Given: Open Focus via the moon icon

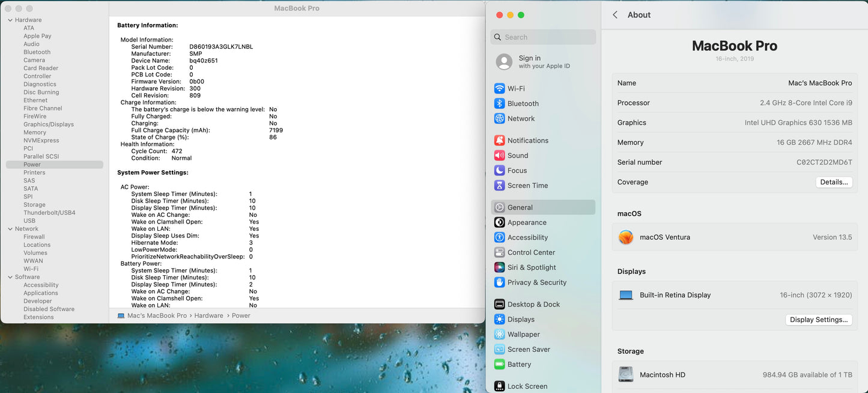Looking at the screenshot, I should [499, 171].
